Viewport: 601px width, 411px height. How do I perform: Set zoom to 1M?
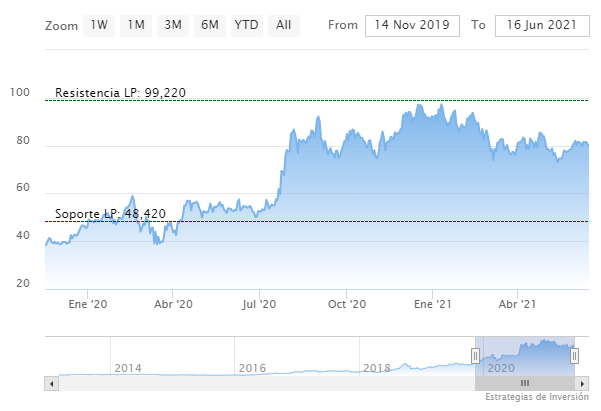pyautogui.click(x=136, y=25)
